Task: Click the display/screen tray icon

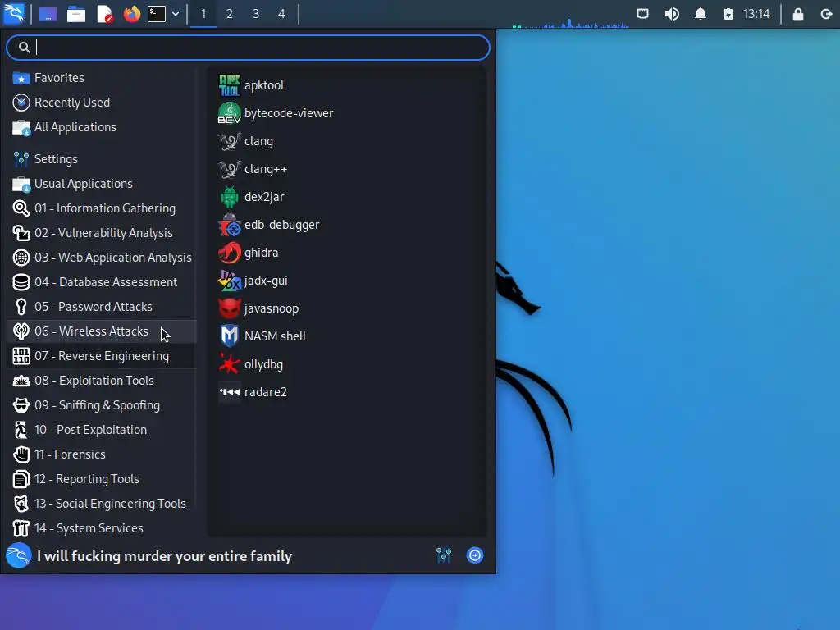Action: click(x=642, y=14)
